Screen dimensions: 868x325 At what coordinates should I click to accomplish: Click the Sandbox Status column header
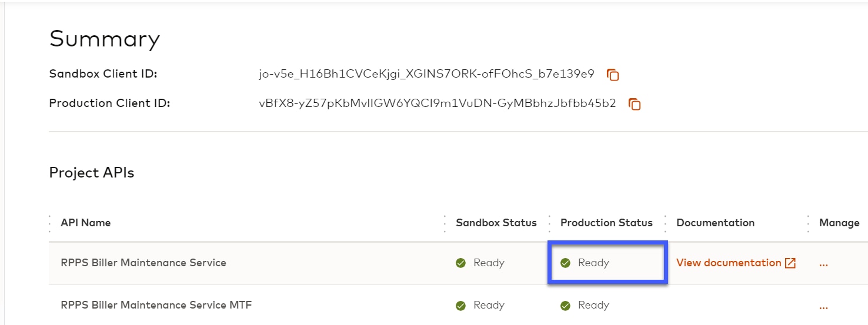coord(496,223)
